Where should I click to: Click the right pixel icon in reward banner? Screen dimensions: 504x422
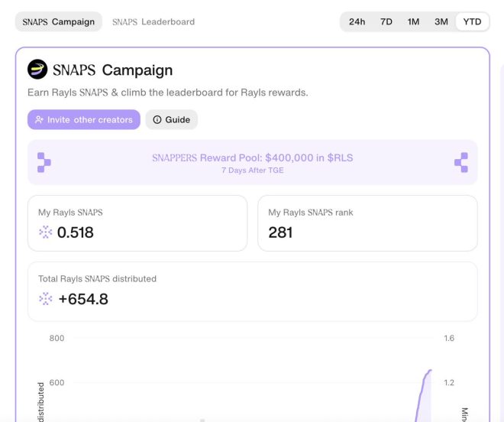(461, 163)
